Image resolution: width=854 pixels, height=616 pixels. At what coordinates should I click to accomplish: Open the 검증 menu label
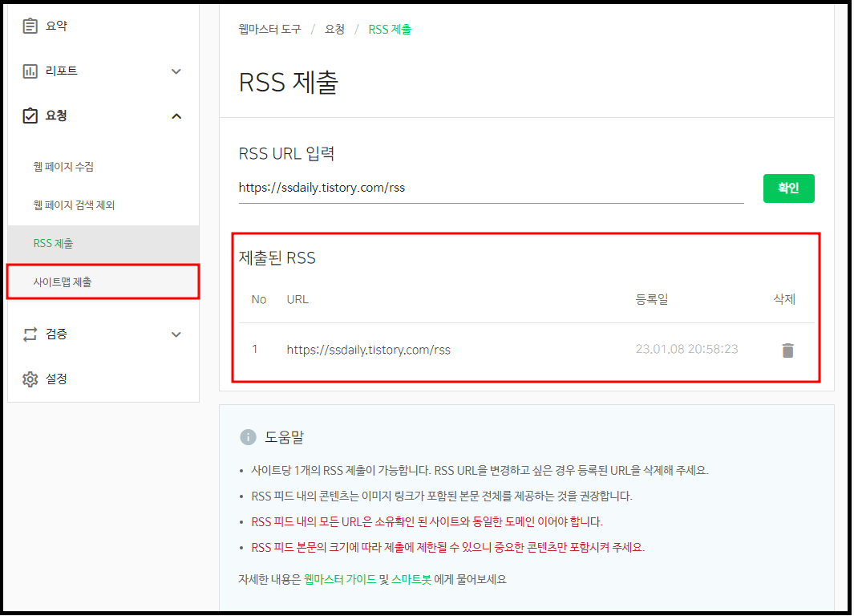click(x=56, y=334)
